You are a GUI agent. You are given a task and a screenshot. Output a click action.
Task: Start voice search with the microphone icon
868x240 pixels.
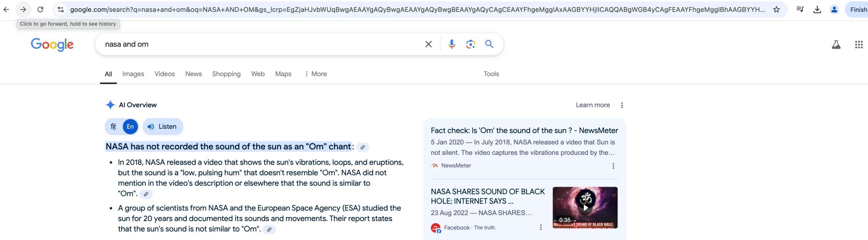[451, 44]
